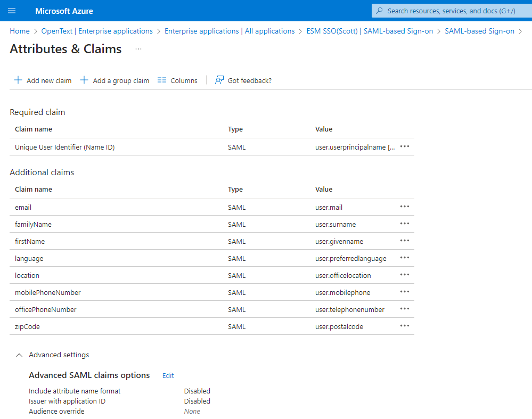This screenshot has height=419, width=532.
Task: Navigate to Enterprise applications | All applications breadcrumb
Action: click(x=230, y=31)
